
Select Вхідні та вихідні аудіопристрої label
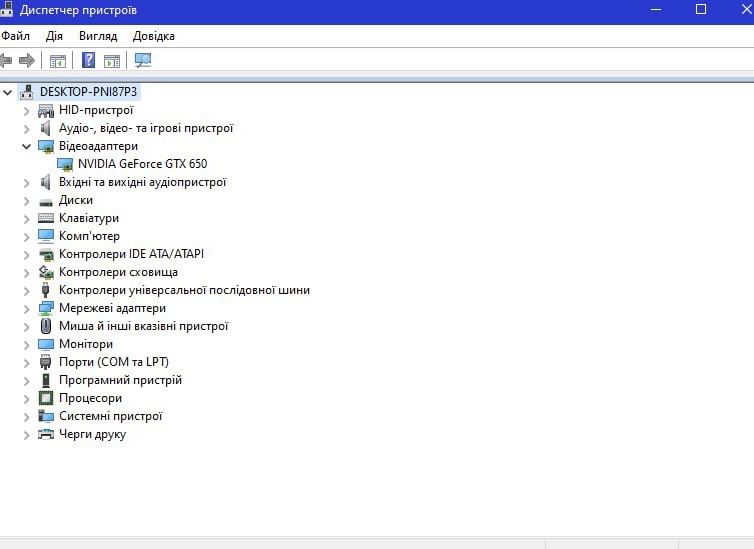pyautogui.click(x=142, y=182)
